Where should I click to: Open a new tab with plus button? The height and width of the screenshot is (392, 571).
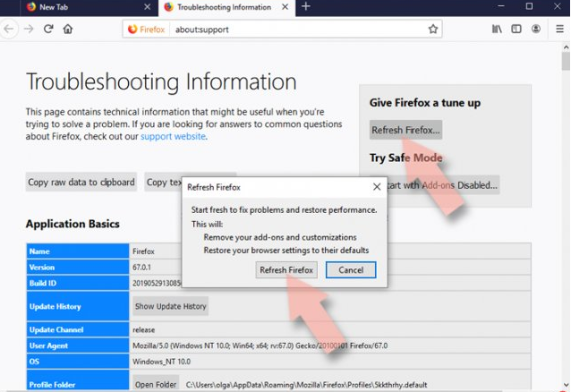click(305, 7)
